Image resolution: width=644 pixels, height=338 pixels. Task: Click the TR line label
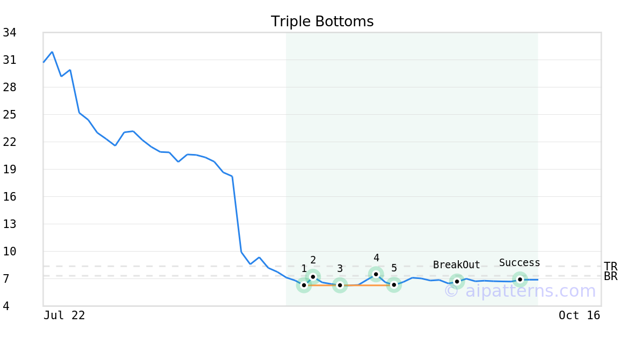tap(610, 267)
